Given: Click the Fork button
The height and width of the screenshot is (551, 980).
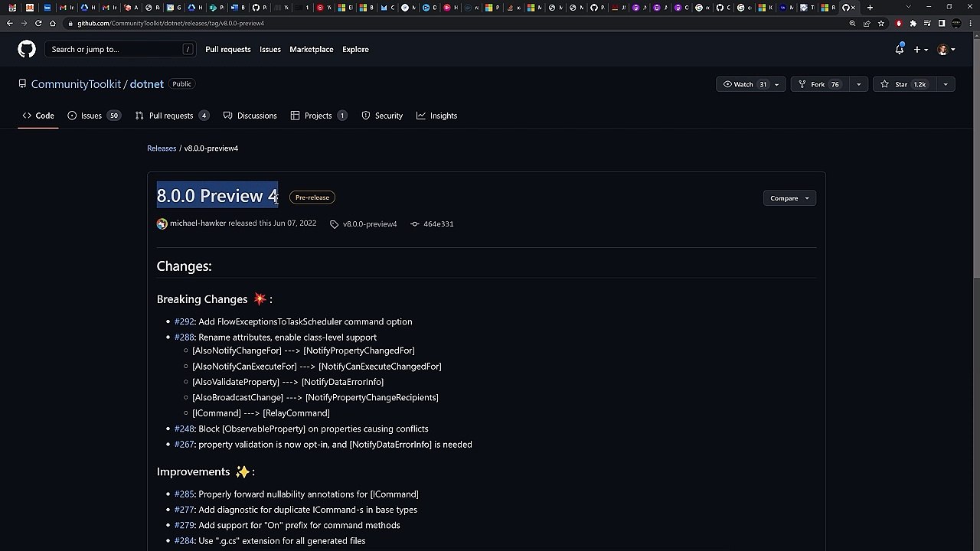Looking at the screenshot, I should [818, 84].
